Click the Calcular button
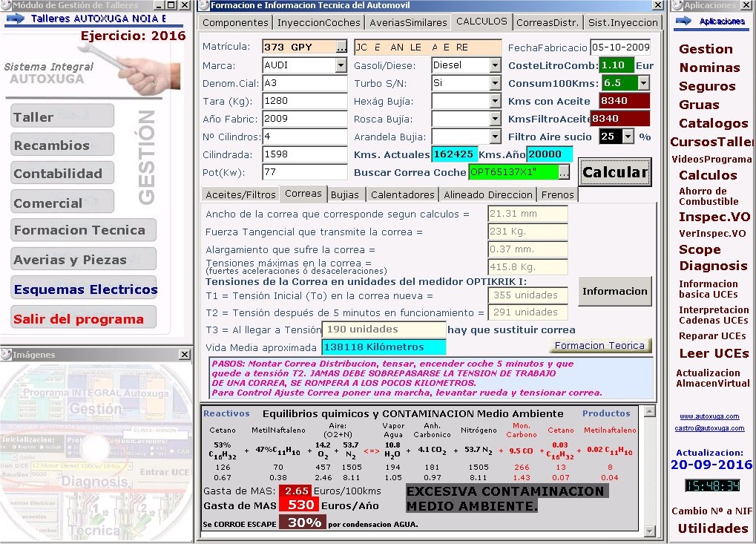Viewport: 756px width, 544px height. 615,172
